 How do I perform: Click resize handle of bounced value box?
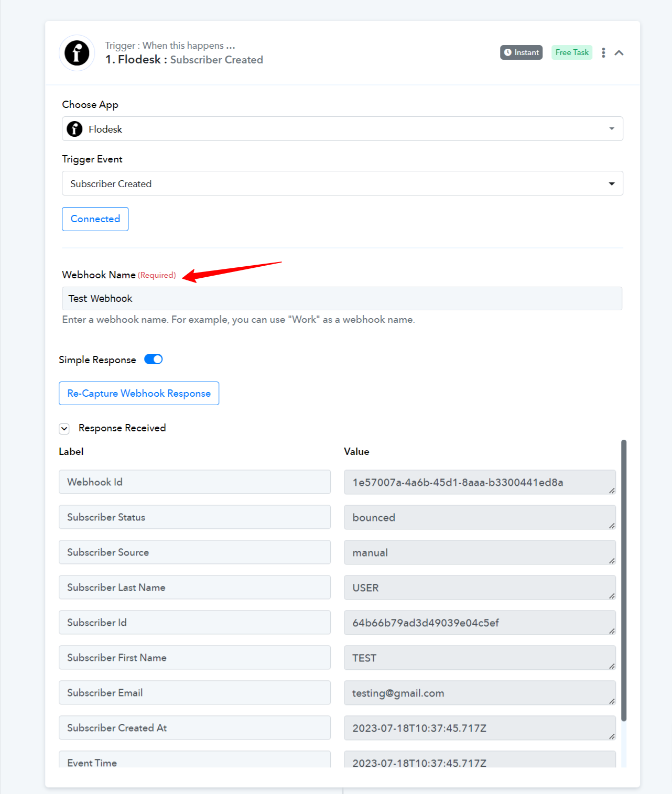(x=612, y=526)
